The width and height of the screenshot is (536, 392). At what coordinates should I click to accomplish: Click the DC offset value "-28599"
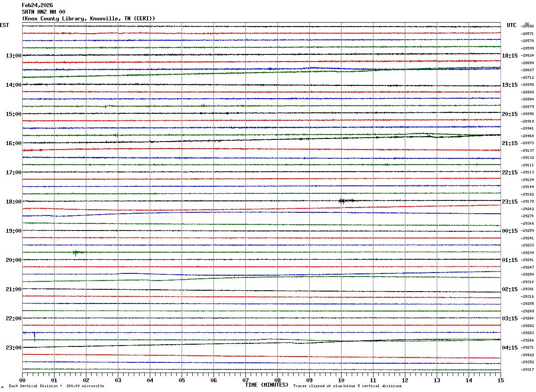point(528,48)
